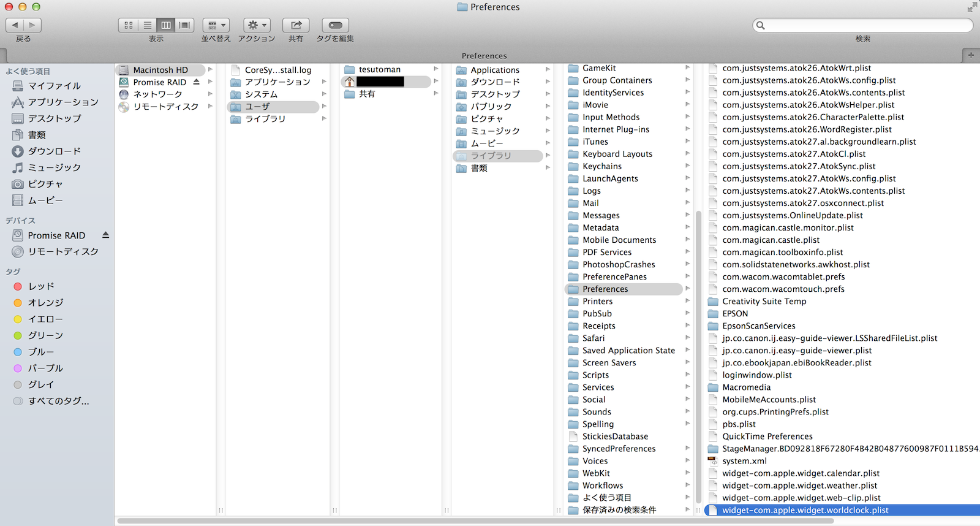Select the Creativity Suite Temp folder
This screenshot has height=526, width=980.
click(764, 301)
